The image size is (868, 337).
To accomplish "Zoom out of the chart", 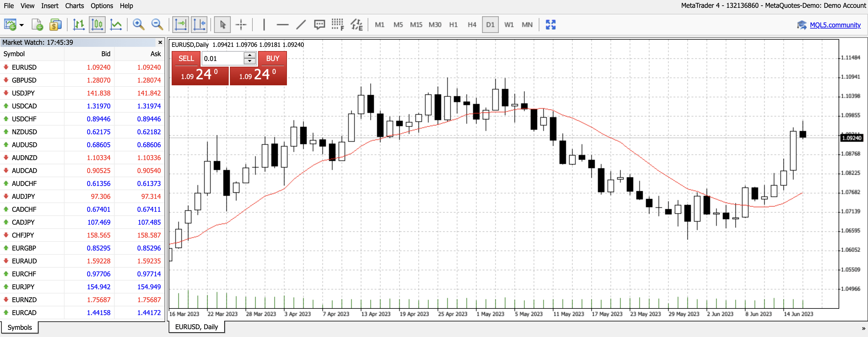I will click(x=157, y=25).
